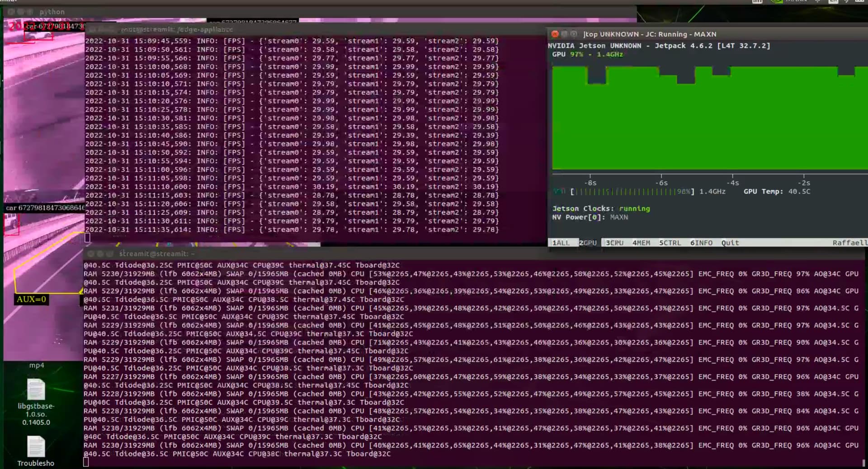Click the -8s marker on GPU graph axis

tap(590, 183)
